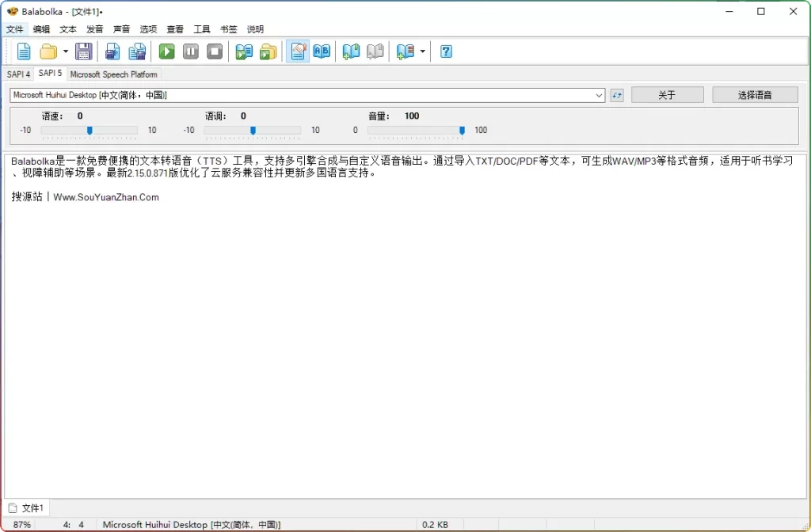Viewport: 811px width, 532px height.
Task: Click the 选择语音 button
Action: 755,95
